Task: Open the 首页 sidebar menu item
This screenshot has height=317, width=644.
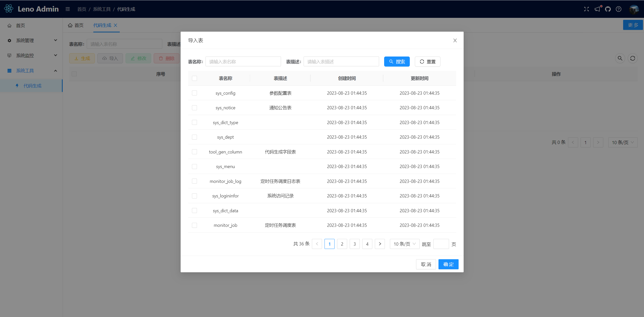Action: tap(21, 26)
